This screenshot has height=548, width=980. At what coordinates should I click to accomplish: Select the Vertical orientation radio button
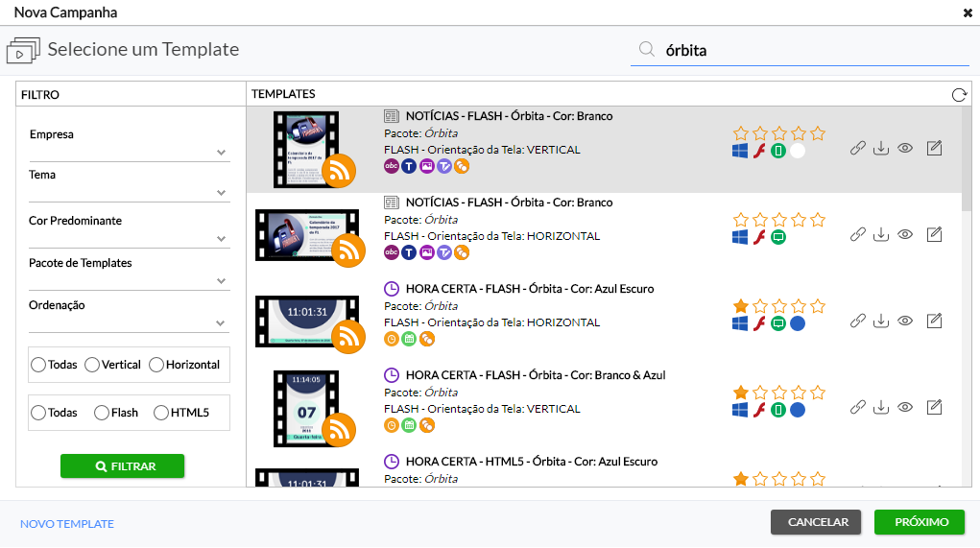click(x=92, y=365)
